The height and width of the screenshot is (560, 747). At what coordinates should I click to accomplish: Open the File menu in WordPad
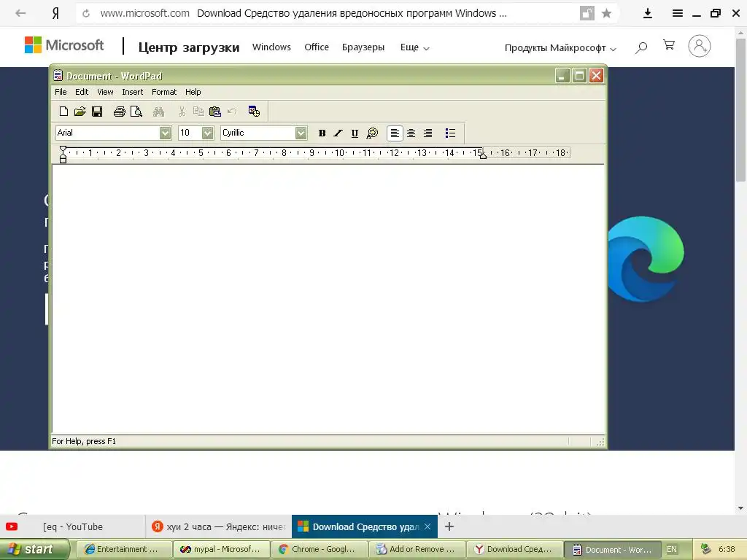(61, 92)
